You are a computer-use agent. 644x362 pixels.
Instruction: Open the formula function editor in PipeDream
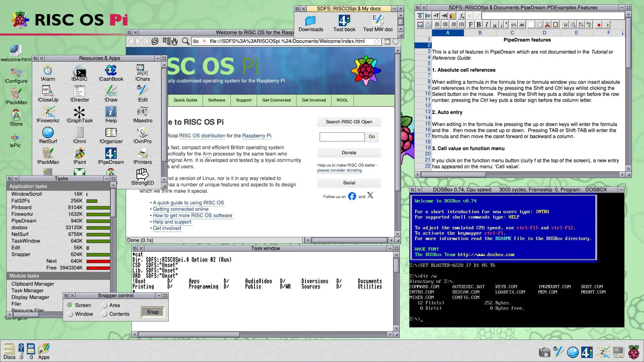click(x=462, y=15)
